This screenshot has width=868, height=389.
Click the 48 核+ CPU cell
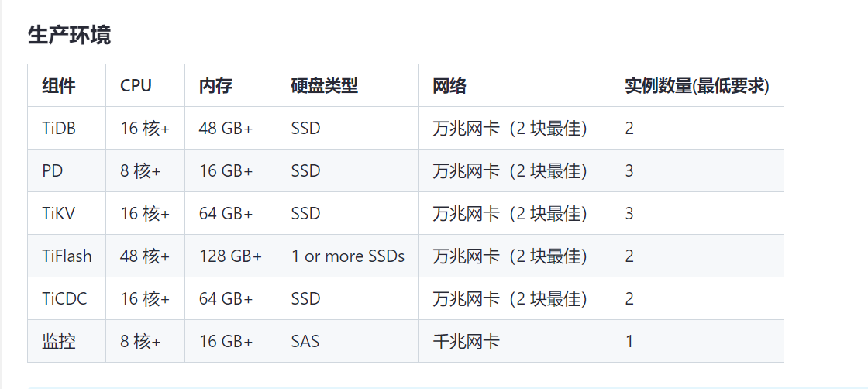[145, 256]
